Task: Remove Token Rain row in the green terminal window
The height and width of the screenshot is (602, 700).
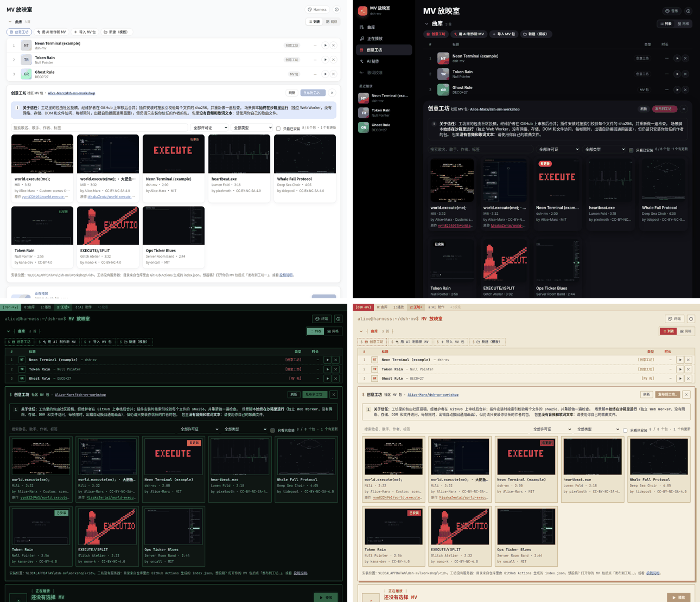Action: [336, 369]
